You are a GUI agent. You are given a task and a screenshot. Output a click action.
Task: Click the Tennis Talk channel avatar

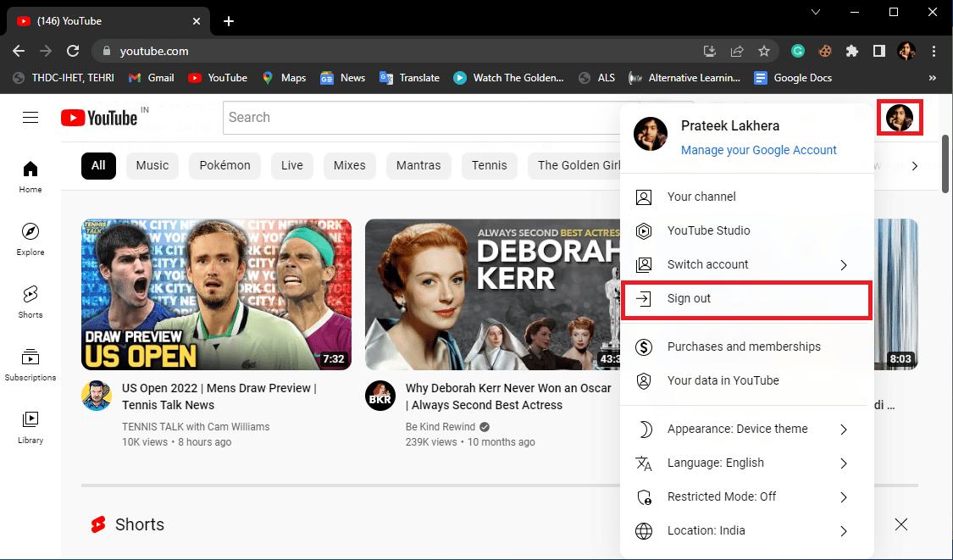pos(97,396)
